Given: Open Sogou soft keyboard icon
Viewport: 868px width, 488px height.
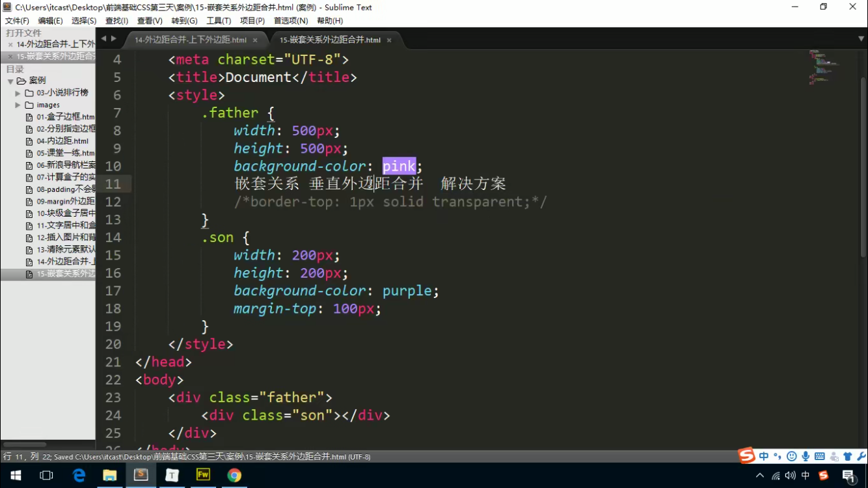Looking at the screenshot, I should tap(819, 456).
